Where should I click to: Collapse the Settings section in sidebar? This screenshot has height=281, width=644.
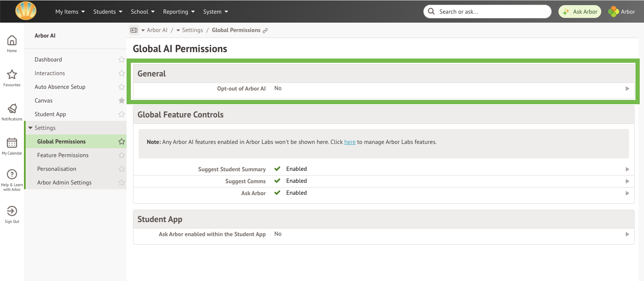coord(31,128)
